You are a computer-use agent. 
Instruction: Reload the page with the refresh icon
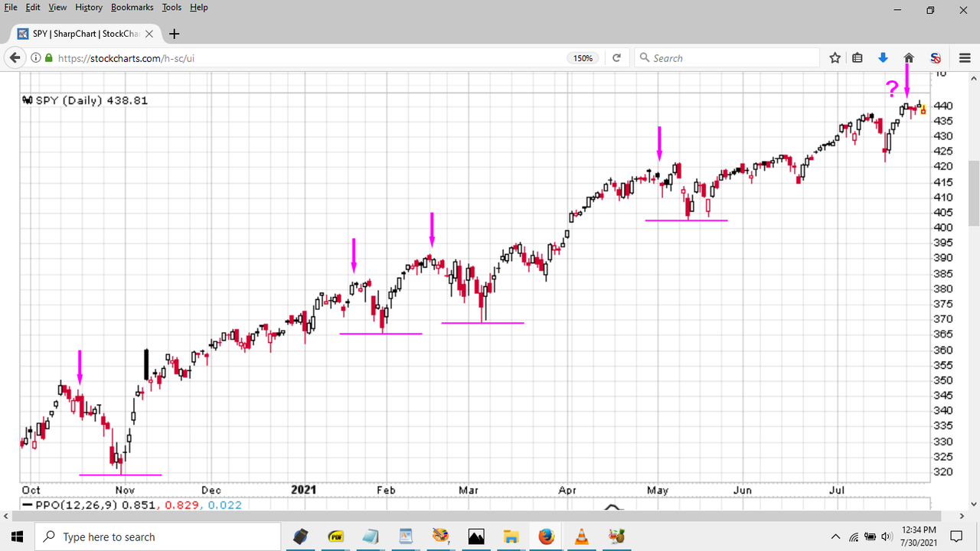click(616, 58)
